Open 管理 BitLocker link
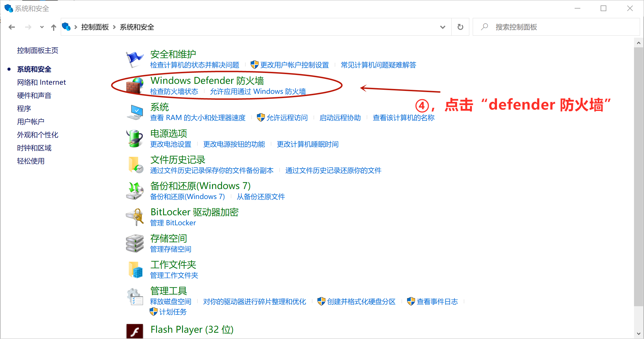This screenshot has width=644, height=339. click(173, 223)
